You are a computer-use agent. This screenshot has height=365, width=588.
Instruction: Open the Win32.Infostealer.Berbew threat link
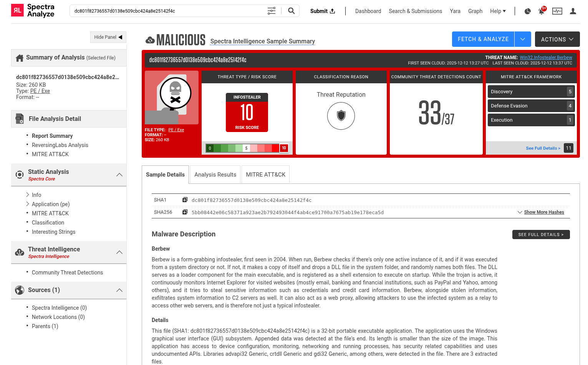(546, 57)
